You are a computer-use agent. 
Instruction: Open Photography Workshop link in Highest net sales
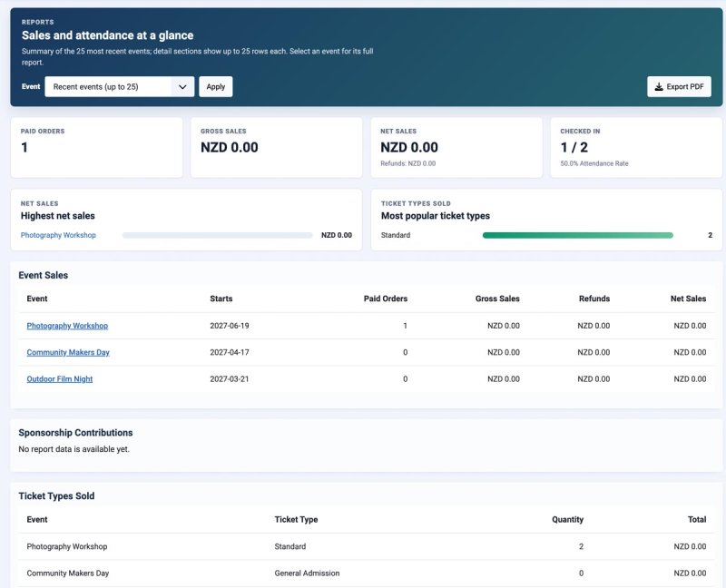tap(58, 235)
